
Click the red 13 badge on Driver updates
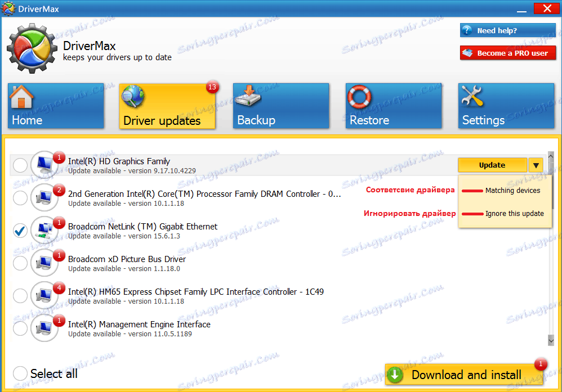coord(212,87)
